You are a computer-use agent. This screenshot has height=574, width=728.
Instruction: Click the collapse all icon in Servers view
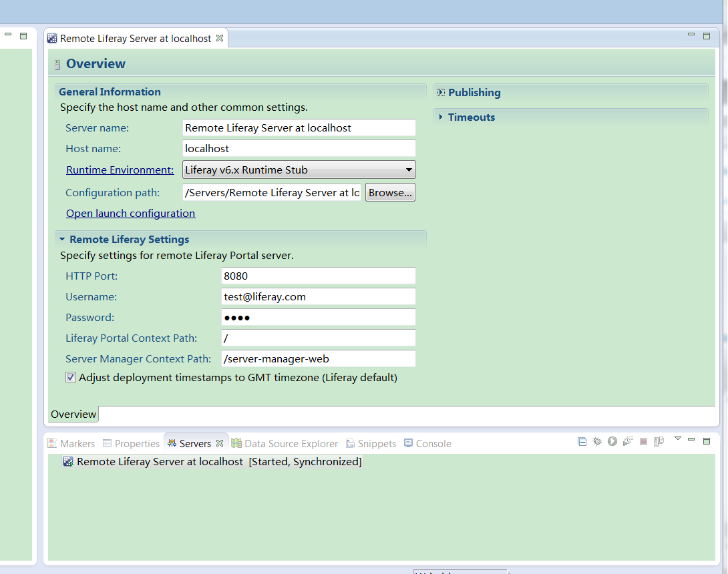coord(582,441)
